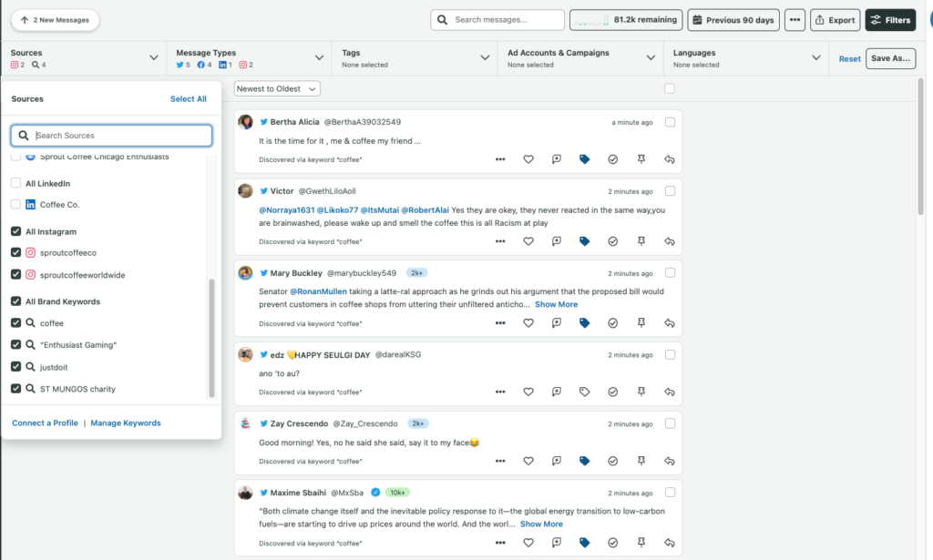Viewport: 933px width, 560px height.
Task: Open the @RonanMullen mention link
Action: coord(318,291)
